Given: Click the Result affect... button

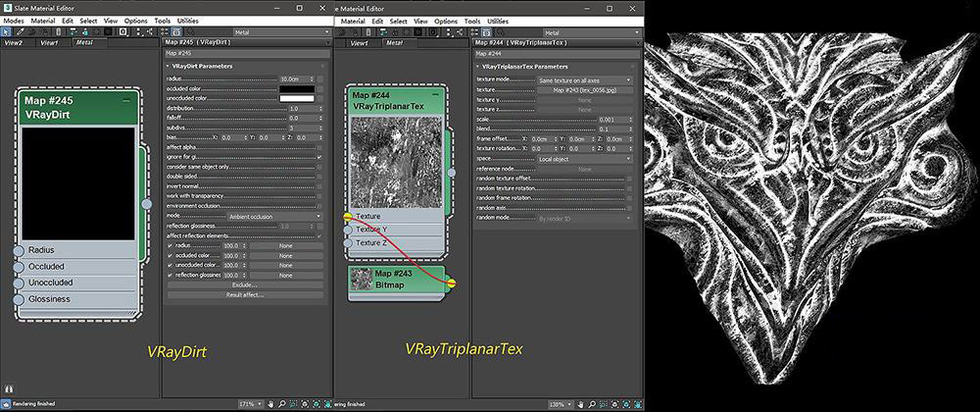Looking at the screenshot, I should pyautogui.click(x=245, y=294).
